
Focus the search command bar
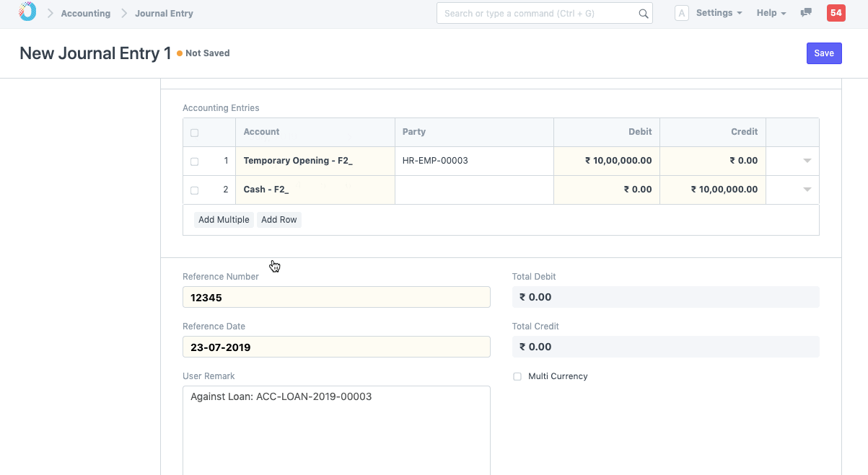pyautogui.click(x=544, y=13)
